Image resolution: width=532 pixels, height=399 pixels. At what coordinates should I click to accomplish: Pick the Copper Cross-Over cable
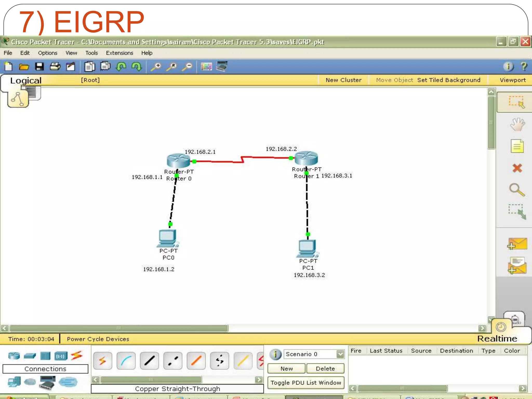173,361
